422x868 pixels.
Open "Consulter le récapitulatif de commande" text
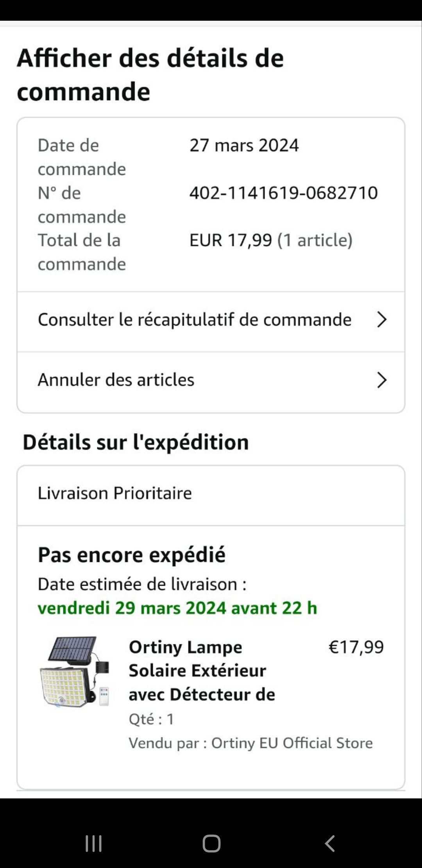[195, 319]
